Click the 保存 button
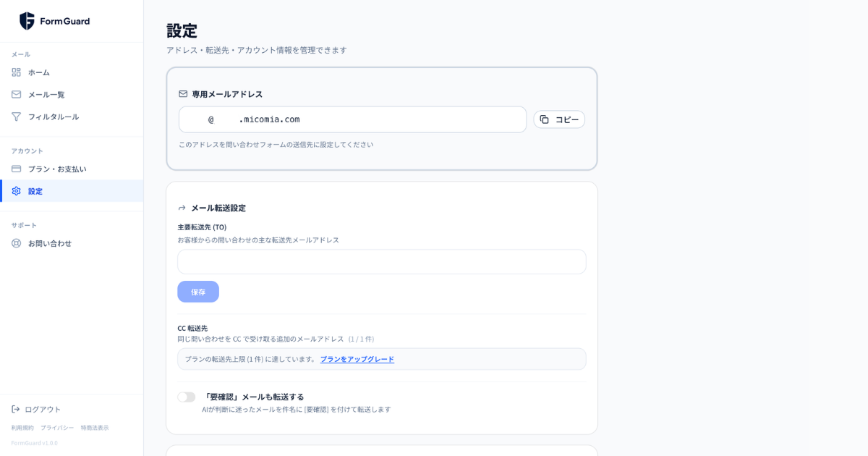868x456 pixels. (x=198, y=292)
